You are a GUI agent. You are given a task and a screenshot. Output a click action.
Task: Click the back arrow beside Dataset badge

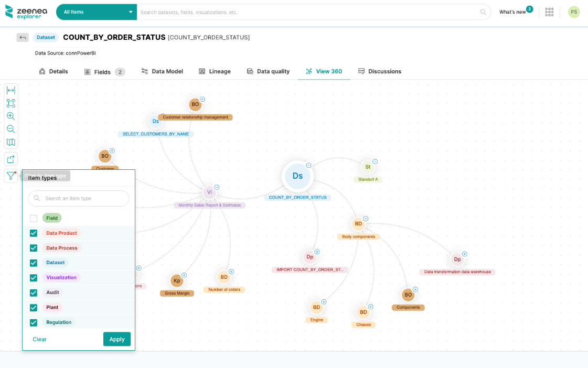tap(23, 37)
